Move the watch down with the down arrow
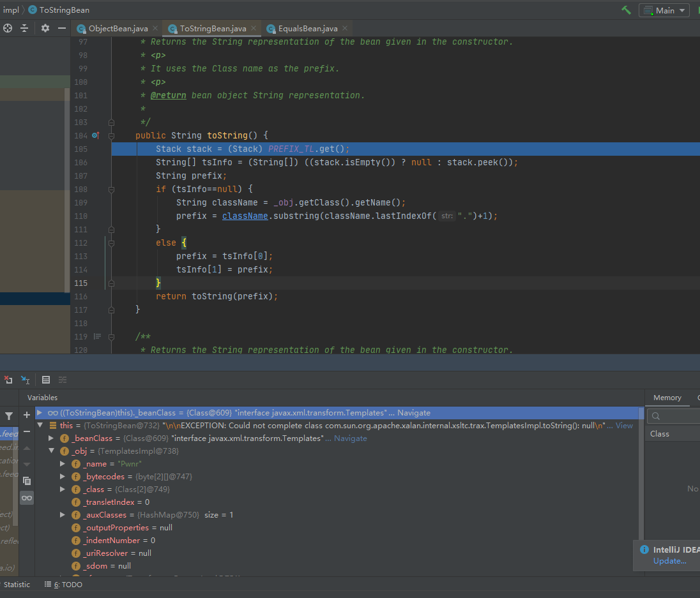The width and height of the screenshot is (700, 598). tap(27, 464)
